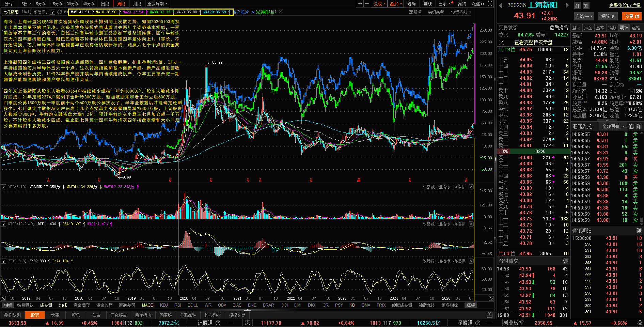The width and height of the screenshot is (644, 327).
Task: Remove the 光刻机(胶) overlay with its X
Action: 280,12
